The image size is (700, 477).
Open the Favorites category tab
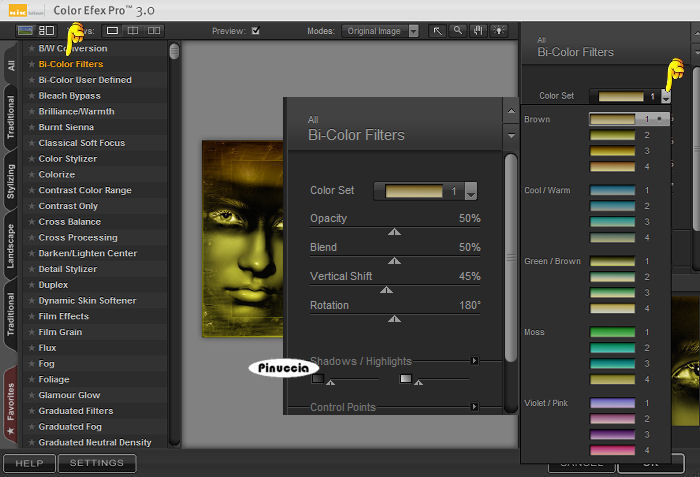click(x=11, y=404)
